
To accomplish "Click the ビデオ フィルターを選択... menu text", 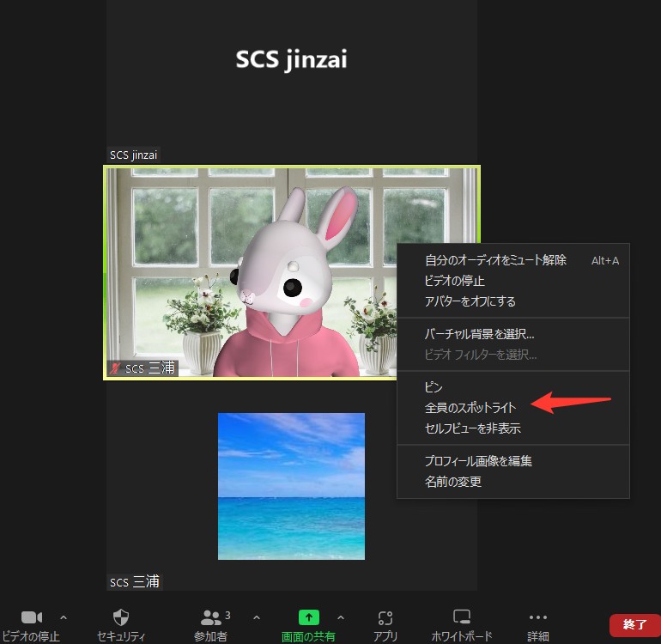I will pos(480,355).
